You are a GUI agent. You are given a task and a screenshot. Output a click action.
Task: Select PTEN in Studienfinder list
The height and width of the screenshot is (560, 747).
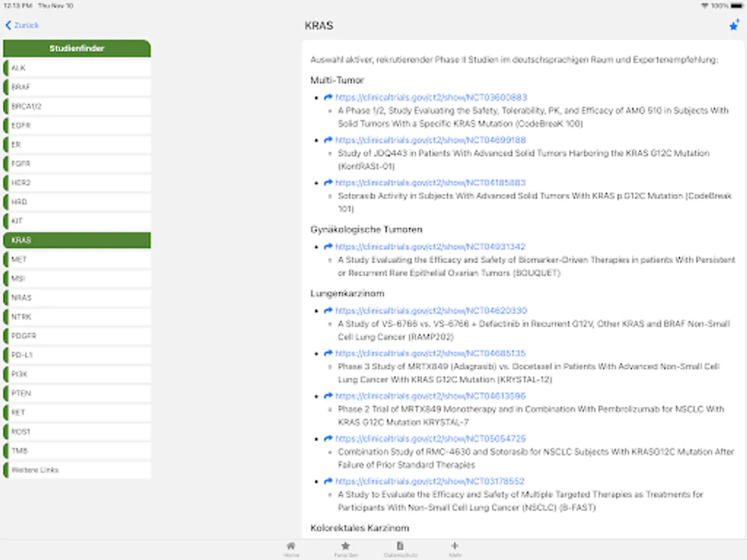coord(77,393)
